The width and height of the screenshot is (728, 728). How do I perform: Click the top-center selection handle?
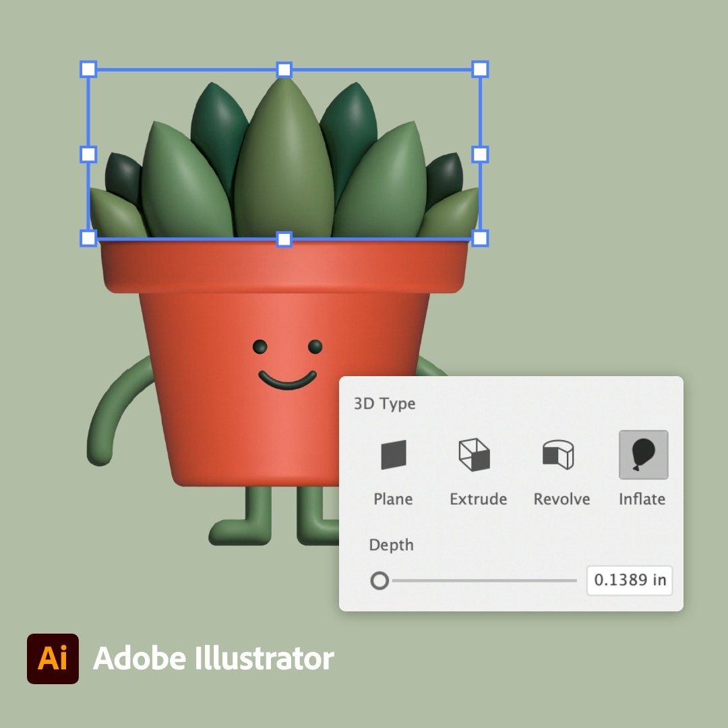click(284, 69)
